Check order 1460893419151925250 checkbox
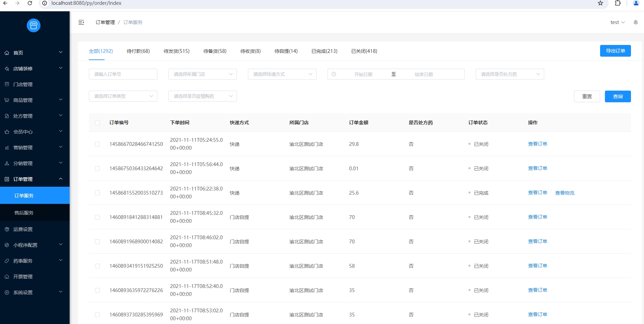The height and width of the screenshot is (324, 644). tap(97, 266)
